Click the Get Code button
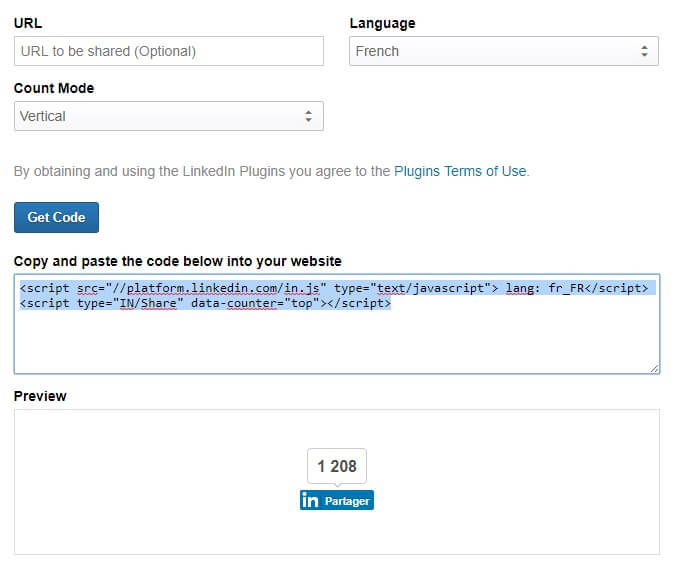The width and height of the screenshot is (675, 574). pyautogui.click(x=56, y=217)
